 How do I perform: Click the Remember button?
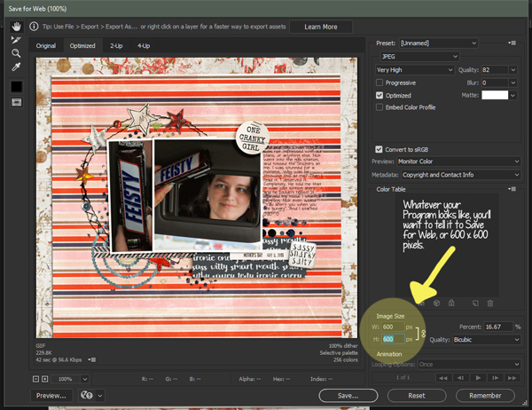485,396
